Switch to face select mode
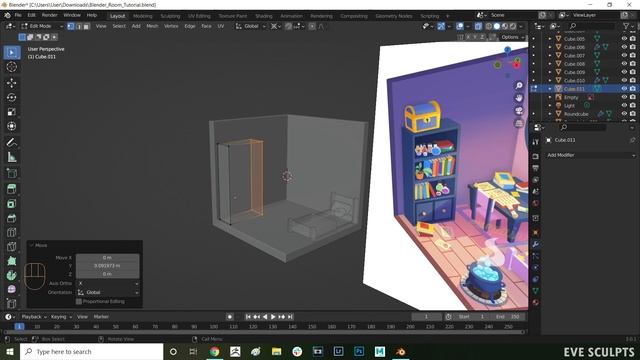 click(x=86, y=26)
